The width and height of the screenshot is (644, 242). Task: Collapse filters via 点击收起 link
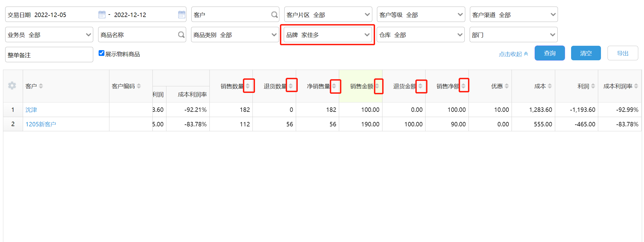click(x=513, y=54)
